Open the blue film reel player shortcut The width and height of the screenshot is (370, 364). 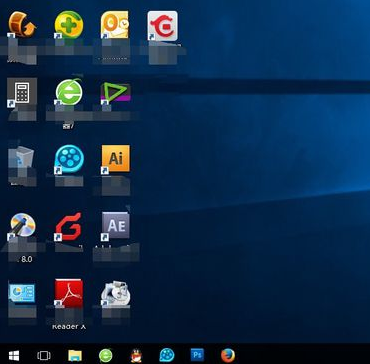point(69,160)
